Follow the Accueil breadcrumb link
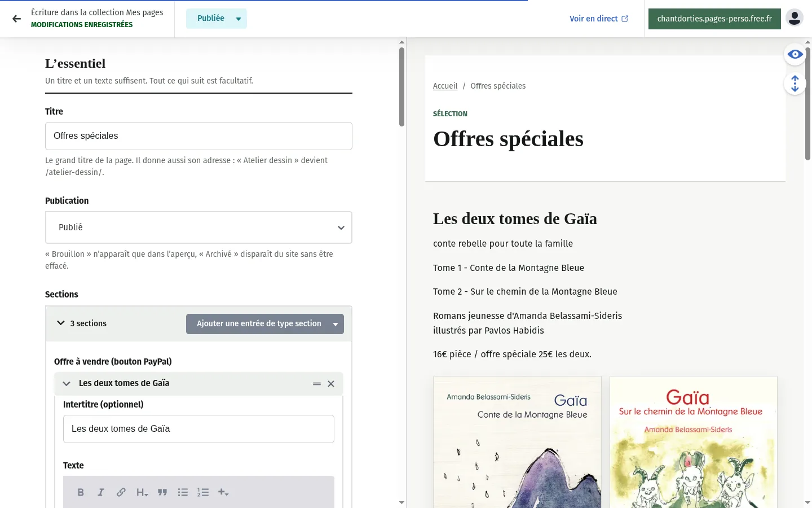This screenshot has height=508, width=812. [445, 86]
